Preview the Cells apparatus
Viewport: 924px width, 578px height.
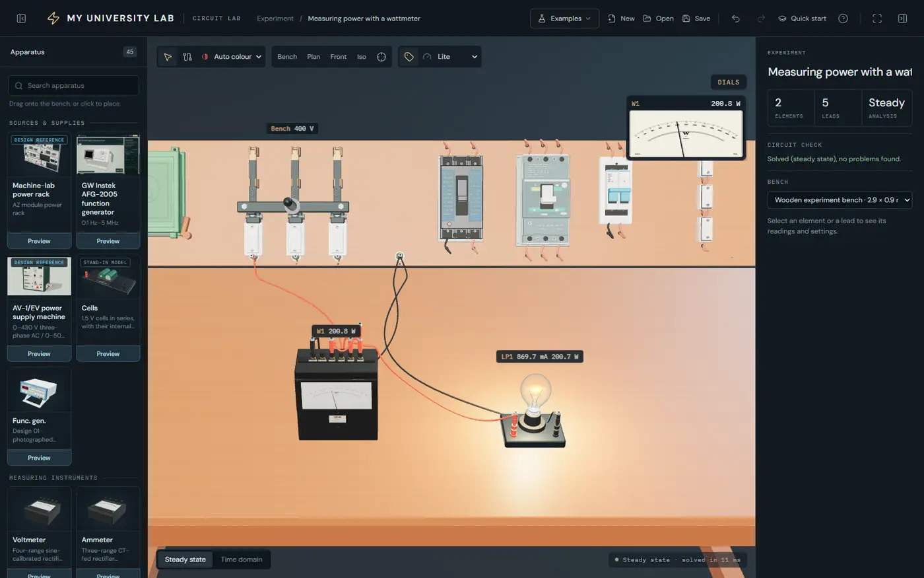click(108, 354)
